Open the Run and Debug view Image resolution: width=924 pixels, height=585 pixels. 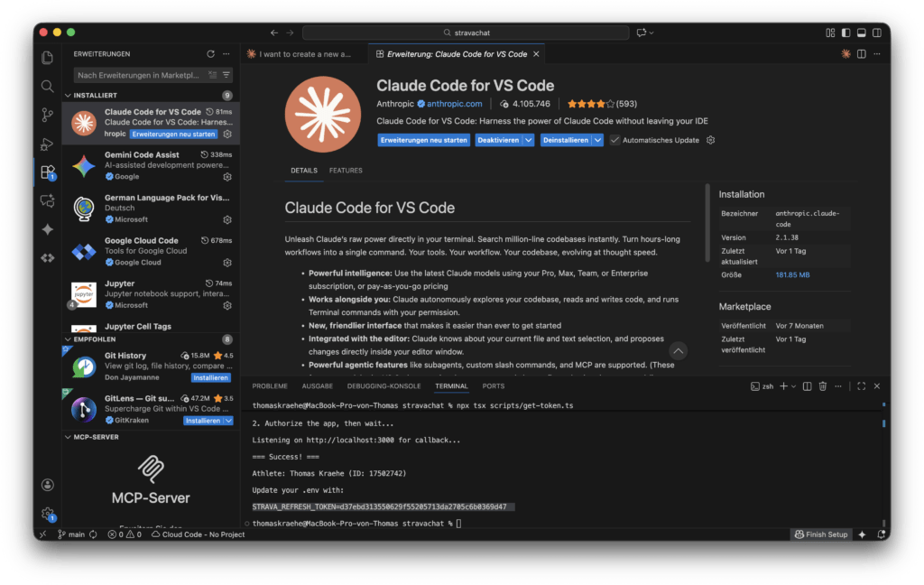pyautogui.click(x=48, y=144)
